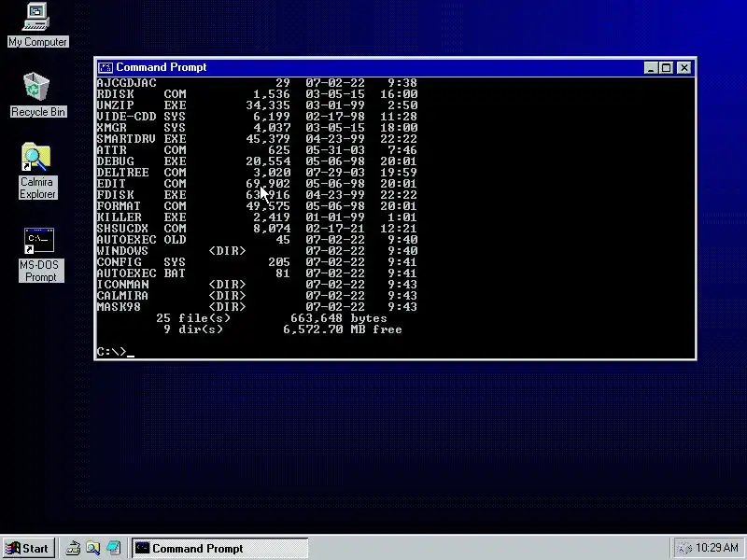Click the Command Prompt title bar system icon

click(x=106, y=67)
